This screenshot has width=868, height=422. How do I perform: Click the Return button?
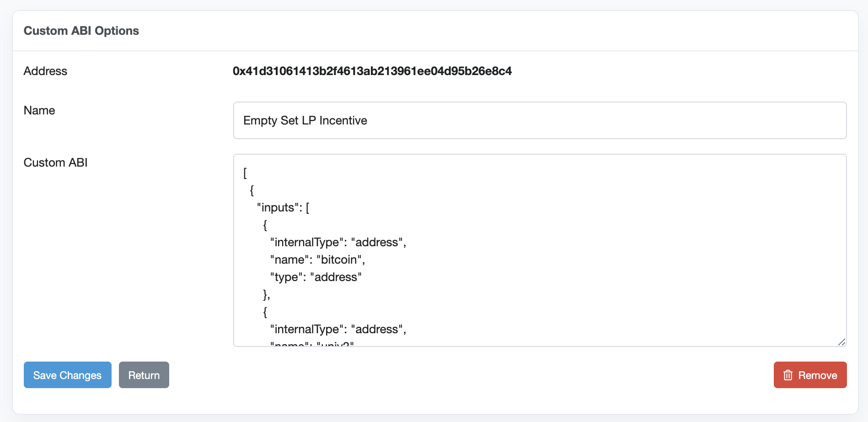pyautogui.click(x=144, y=375)
